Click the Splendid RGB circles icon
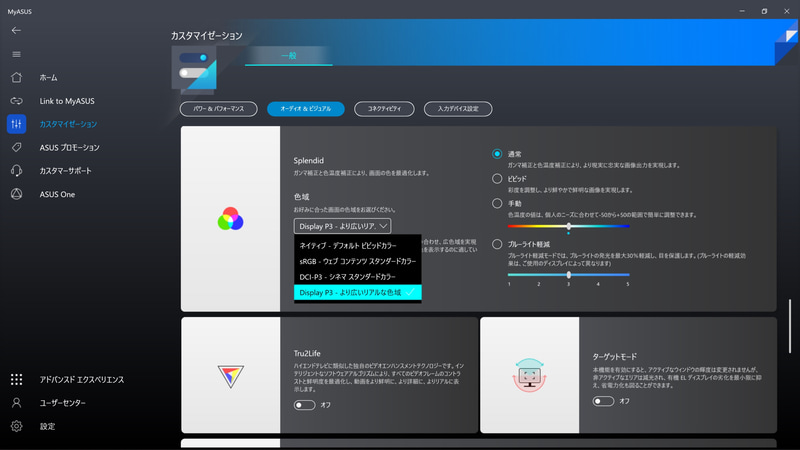Image resolution: width=800 pixels, height=450 pixels. coord(231,219)
